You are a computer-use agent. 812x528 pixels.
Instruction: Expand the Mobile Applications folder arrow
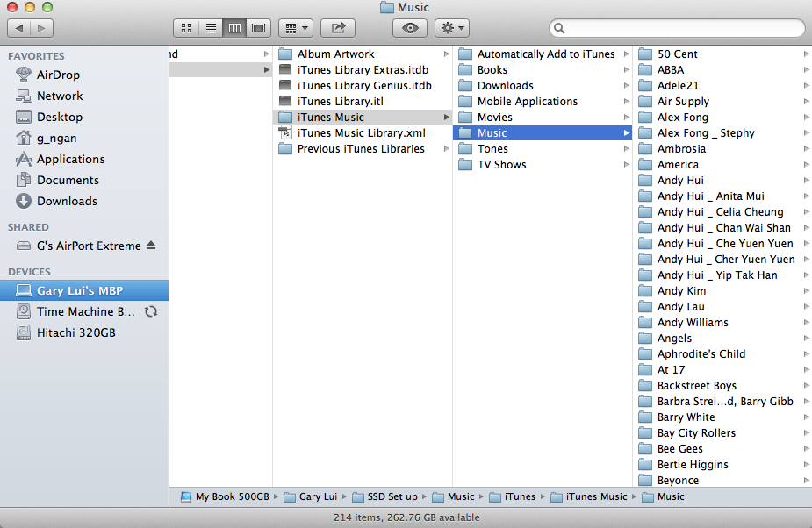[x=627, y=102]
